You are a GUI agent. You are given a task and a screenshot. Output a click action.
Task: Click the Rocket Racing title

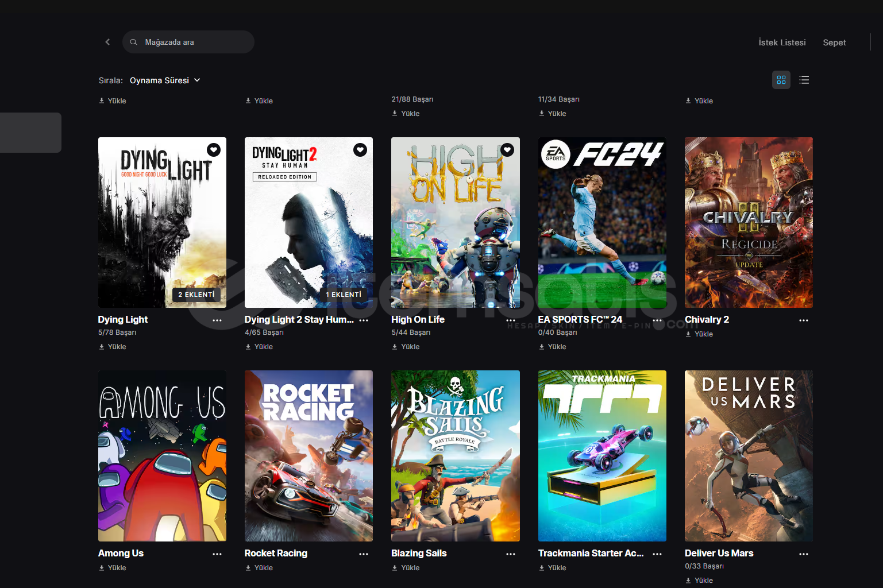click(x=276, y=553)
